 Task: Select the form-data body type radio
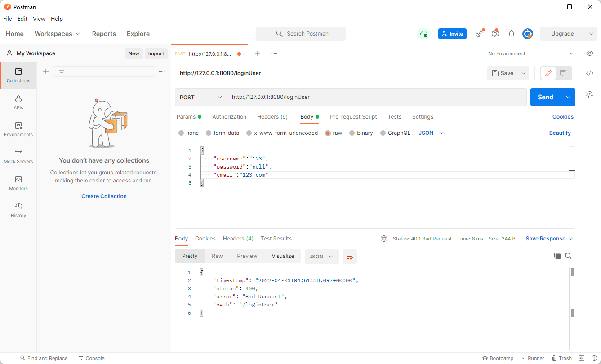click(209, 133)
